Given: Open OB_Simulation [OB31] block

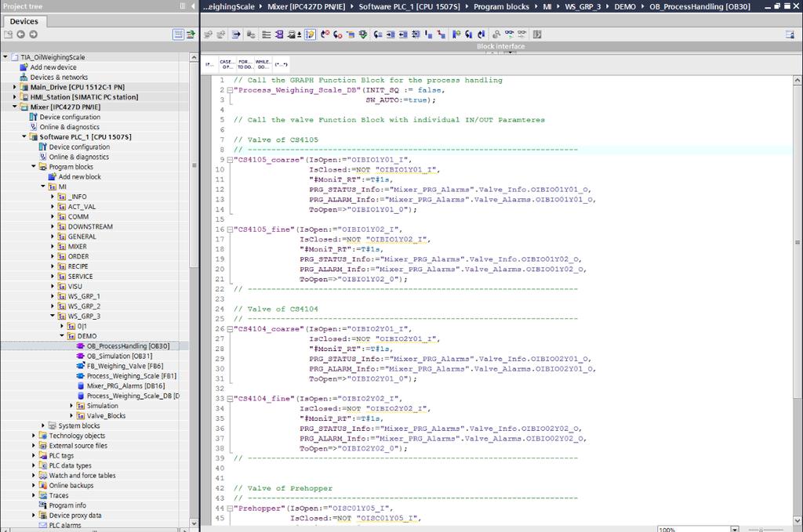Looking at the screenshot, I should (x=119, y=356).
